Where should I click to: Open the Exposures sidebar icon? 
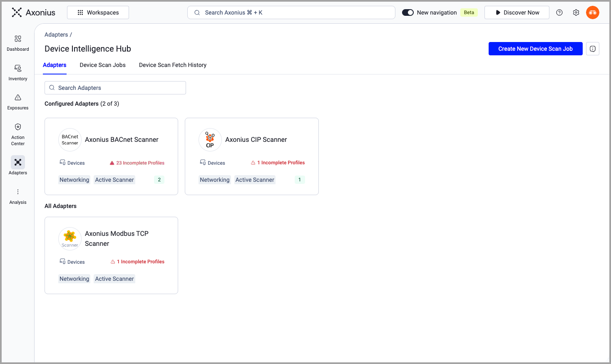pos(18,97)
